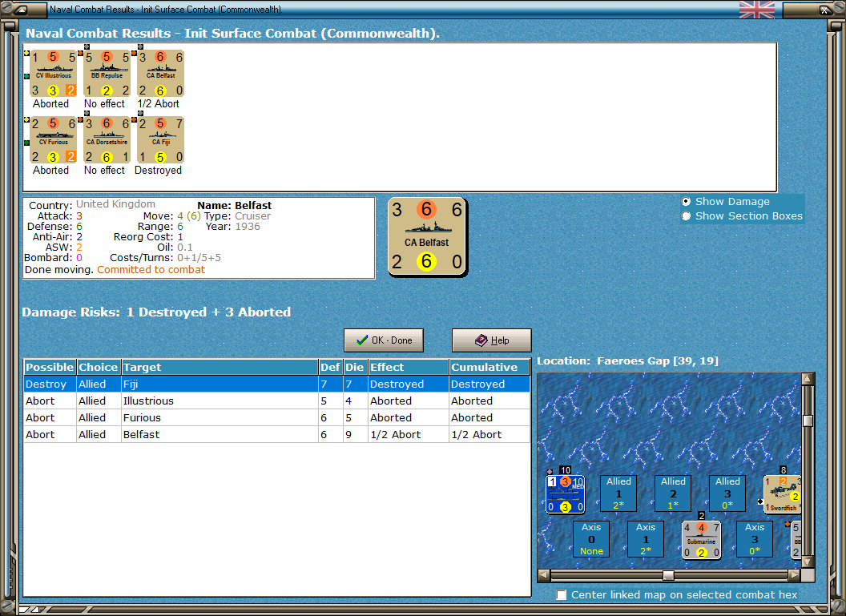Click No effect under BB Repulse
The width and height of the screenshot is (846, 616).
[x=104, y=103]
